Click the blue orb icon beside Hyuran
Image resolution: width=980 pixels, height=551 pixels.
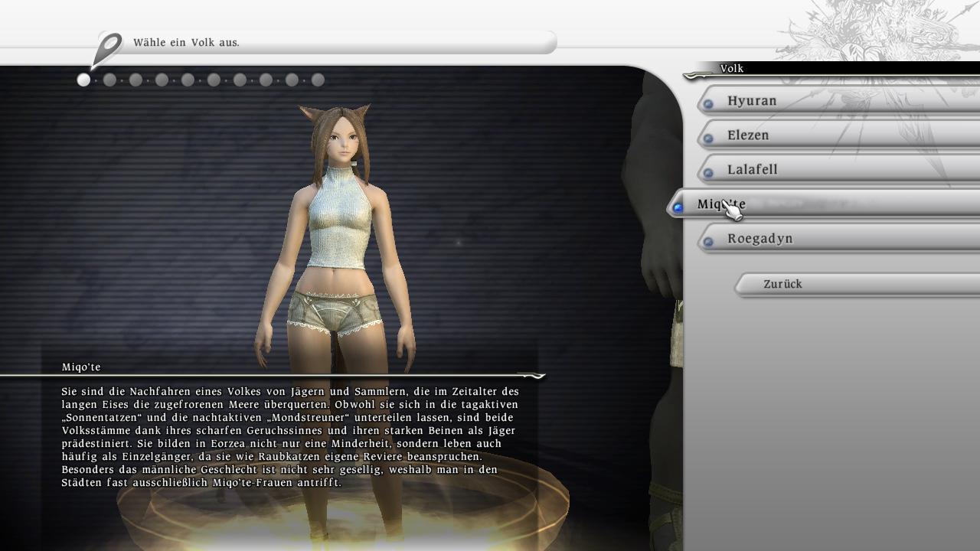pos(708,103)
